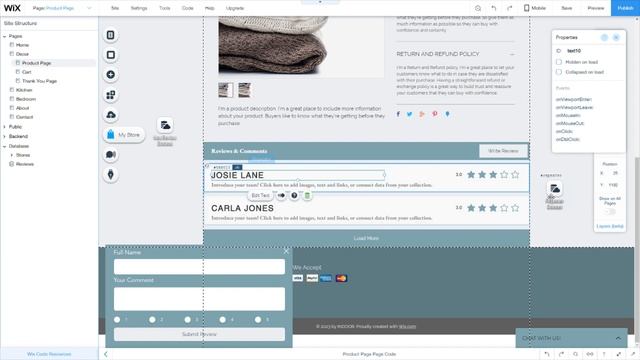Select rating radio button 1

[x=117, y=320]
